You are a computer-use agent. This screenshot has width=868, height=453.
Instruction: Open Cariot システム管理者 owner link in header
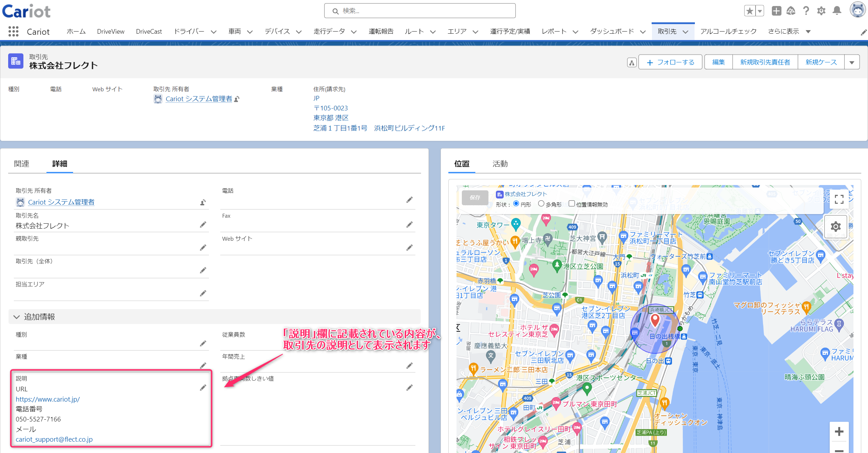(x=199, y=99)
